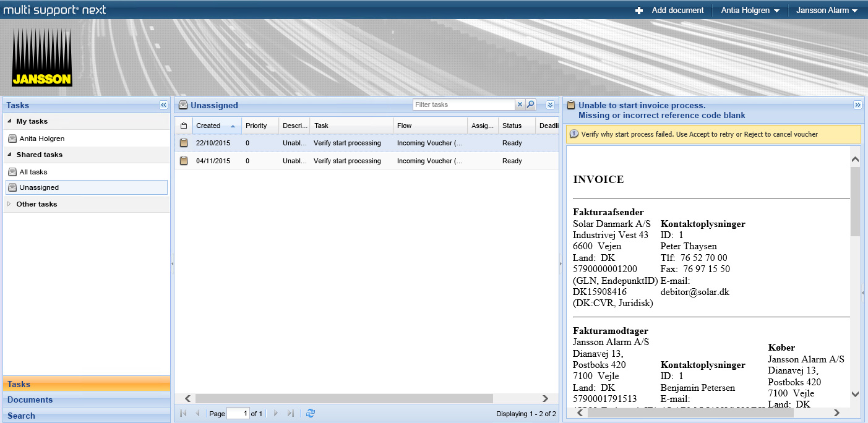
Task: Click the plus icon beside Add document
Action: pyautogui.click(x=639, y=11)
